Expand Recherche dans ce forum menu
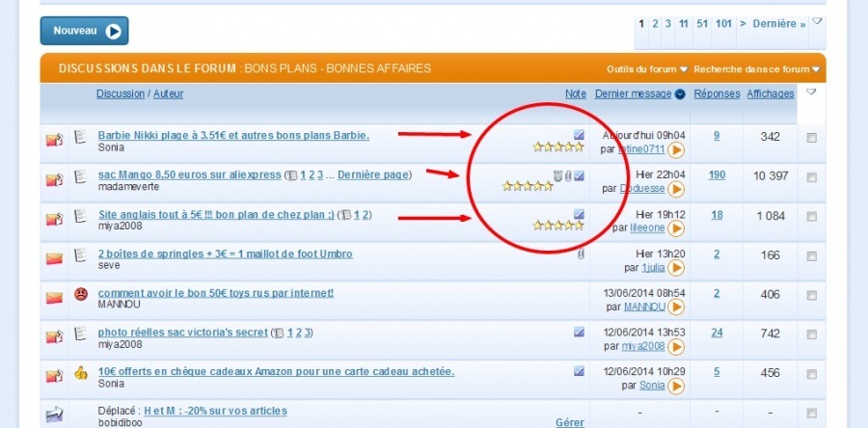The height and width of the screenshot is (428, 868). 755,69
